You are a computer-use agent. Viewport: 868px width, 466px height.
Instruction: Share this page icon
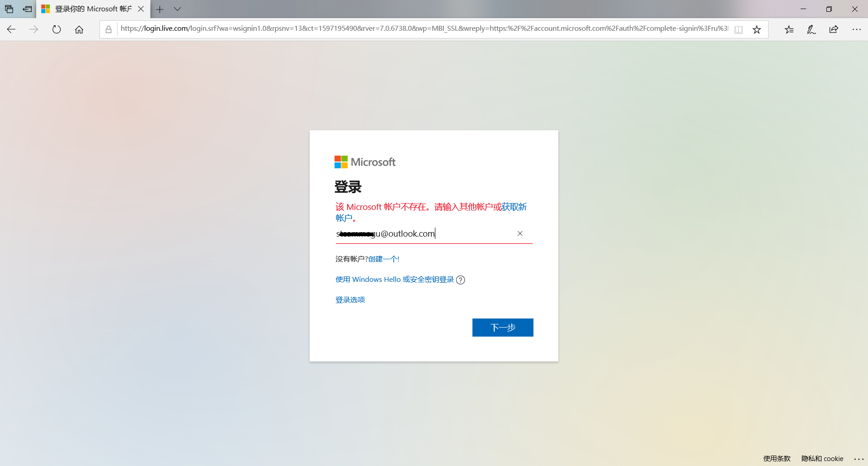(x=834, y=29)
